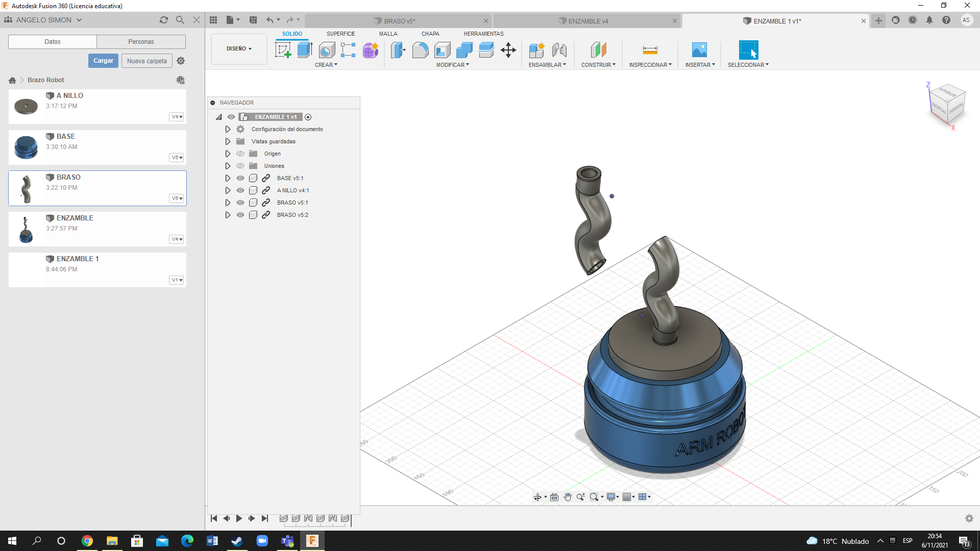The height and width of the screenshot is (551, 980).
Task: Select the Press Pull tool icon
Action: (398, 50)
